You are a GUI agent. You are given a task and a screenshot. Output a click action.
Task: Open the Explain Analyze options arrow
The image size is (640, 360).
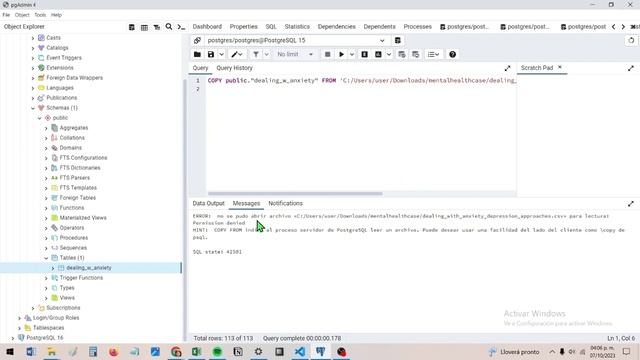(389, 54)
